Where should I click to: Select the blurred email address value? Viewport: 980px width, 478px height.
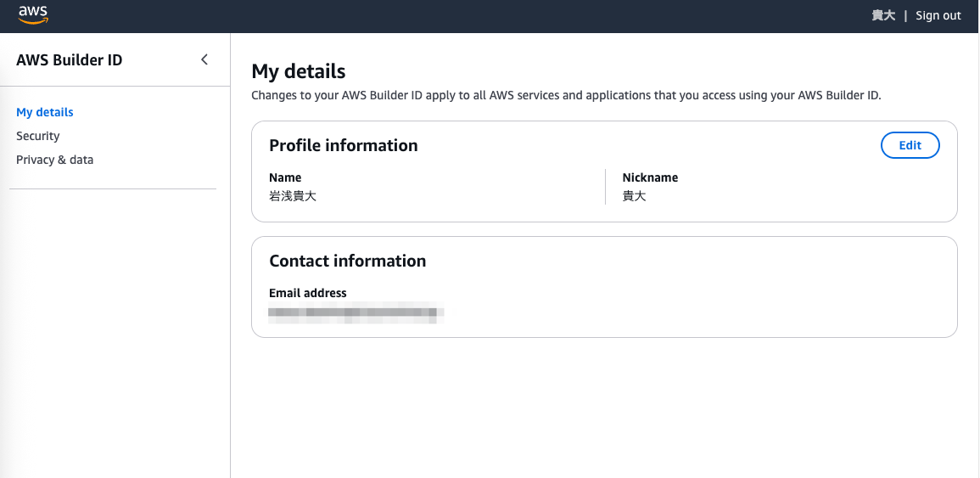356,313
